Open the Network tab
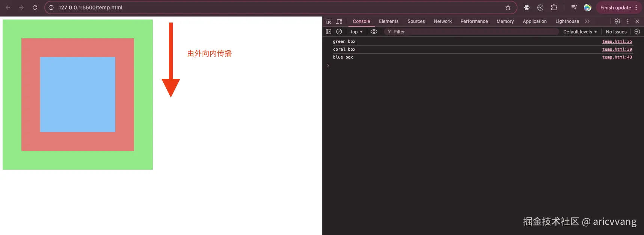This screenshot has height=235, width=644. click(x=443, y=21)
